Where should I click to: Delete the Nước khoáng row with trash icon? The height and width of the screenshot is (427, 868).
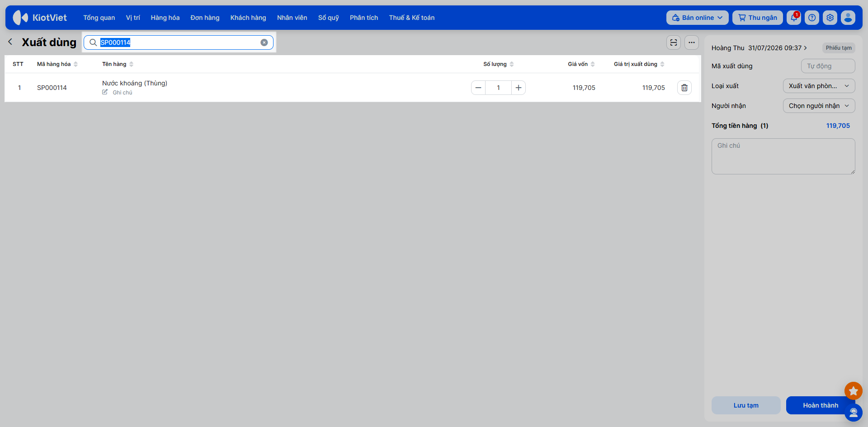click(684, 88)
